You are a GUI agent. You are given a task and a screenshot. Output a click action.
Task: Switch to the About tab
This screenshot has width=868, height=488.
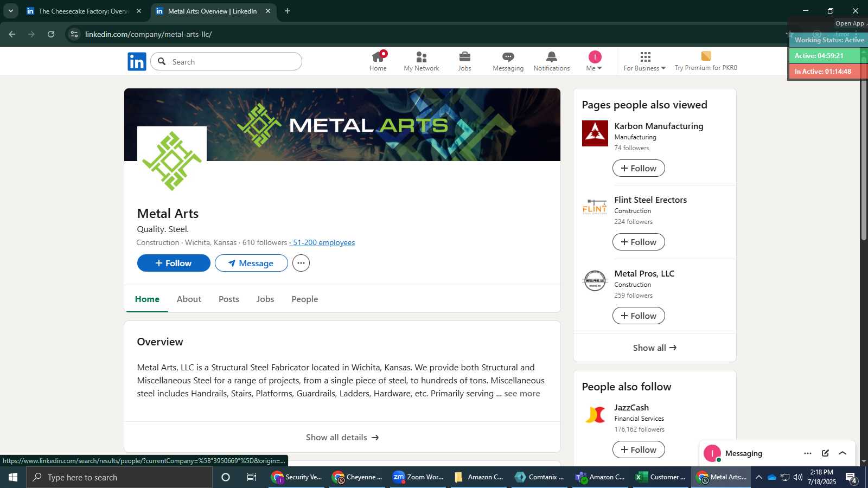[189, 299]
